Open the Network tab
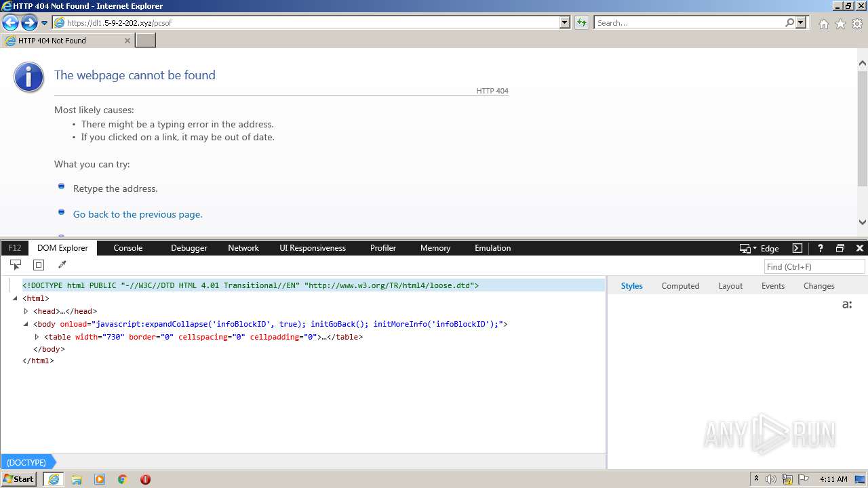The height and width of the screenshot is (488, 868). coord(243,248)
